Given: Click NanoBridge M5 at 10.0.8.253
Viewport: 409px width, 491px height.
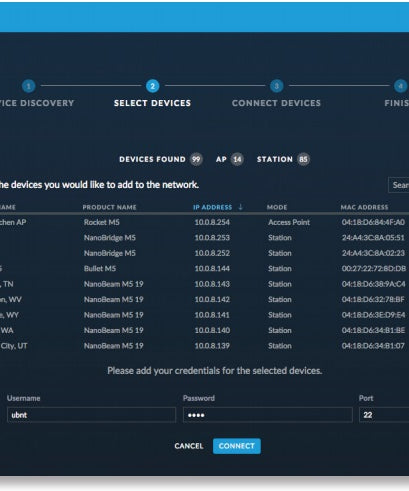Looking at the screenshot, I should pos(110,238).
